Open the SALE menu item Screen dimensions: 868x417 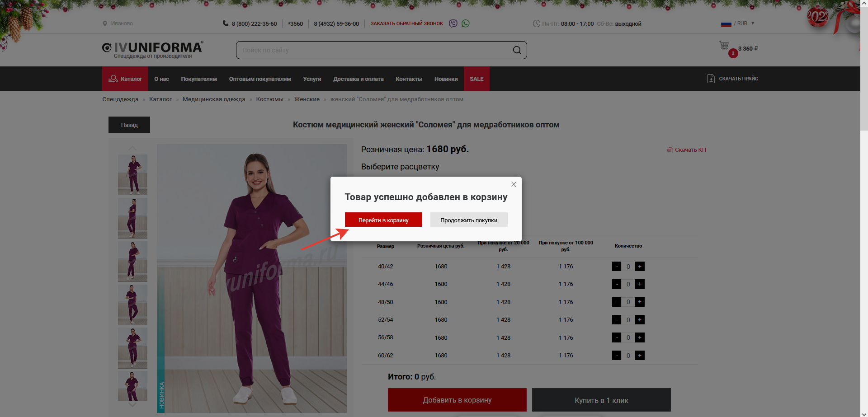tap(476, 79)
